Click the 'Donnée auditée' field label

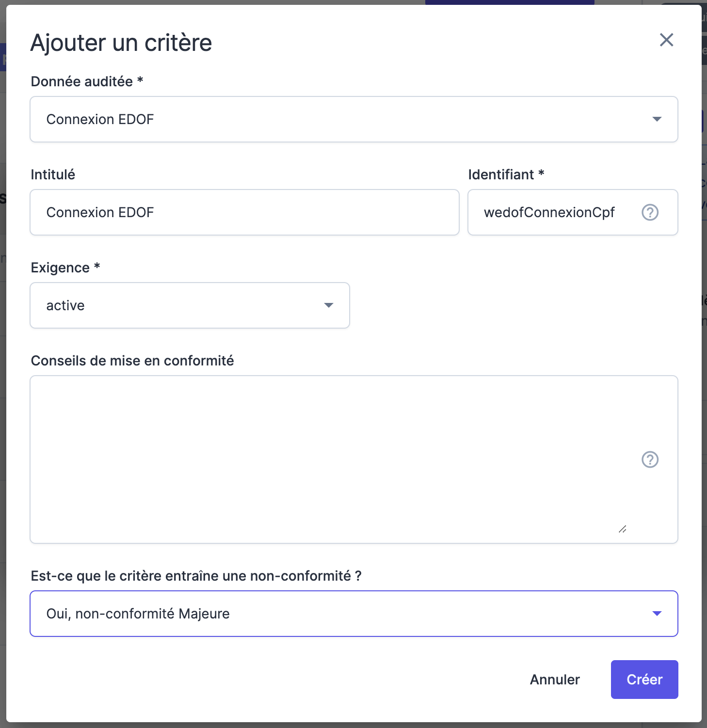tap(81, 81)
